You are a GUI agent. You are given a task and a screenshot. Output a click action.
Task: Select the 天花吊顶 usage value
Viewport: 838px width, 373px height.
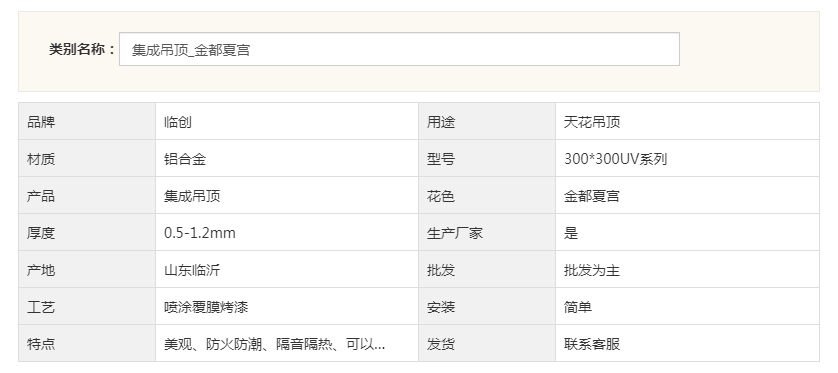tap(592, 122)
